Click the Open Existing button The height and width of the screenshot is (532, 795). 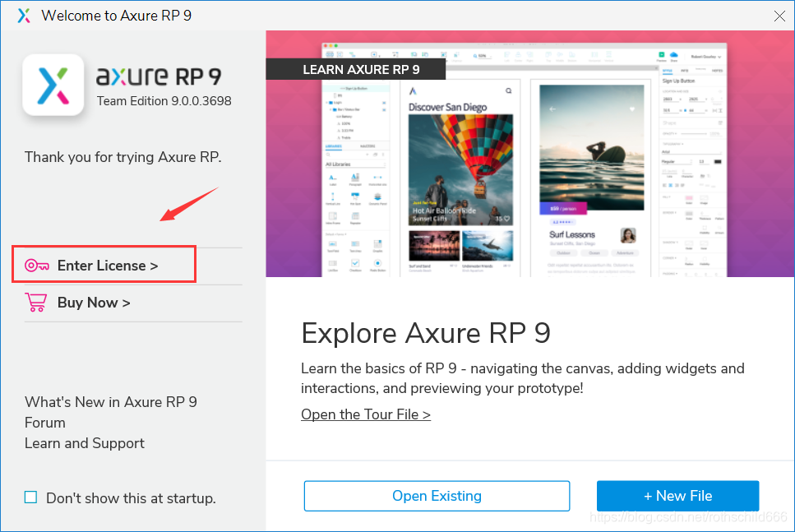click(x=437, y=496)
